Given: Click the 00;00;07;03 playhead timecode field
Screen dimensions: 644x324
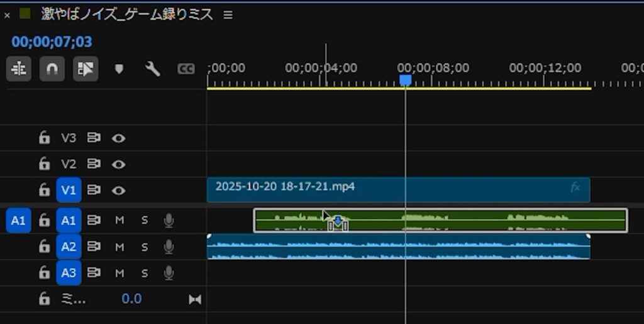Looking at the screenshot, I should pyautogui.click(x=52, y=42).
